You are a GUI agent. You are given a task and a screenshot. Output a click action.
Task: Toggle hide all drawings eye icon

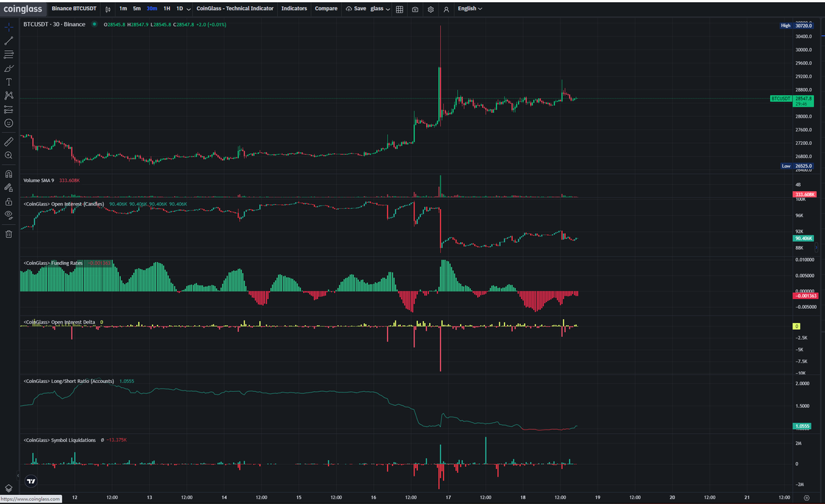pos(8,215)
